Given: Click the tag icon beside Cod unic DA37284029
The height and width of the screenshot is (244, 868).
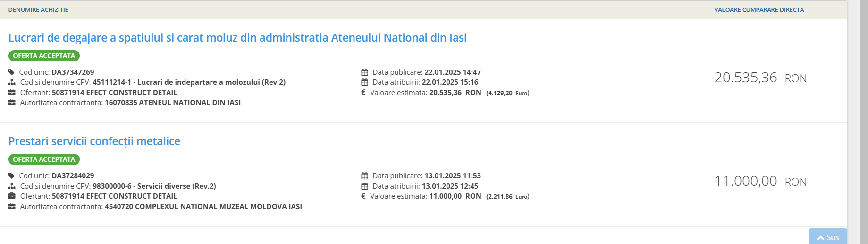Looking at the screenshot, I should click(11, 176).
